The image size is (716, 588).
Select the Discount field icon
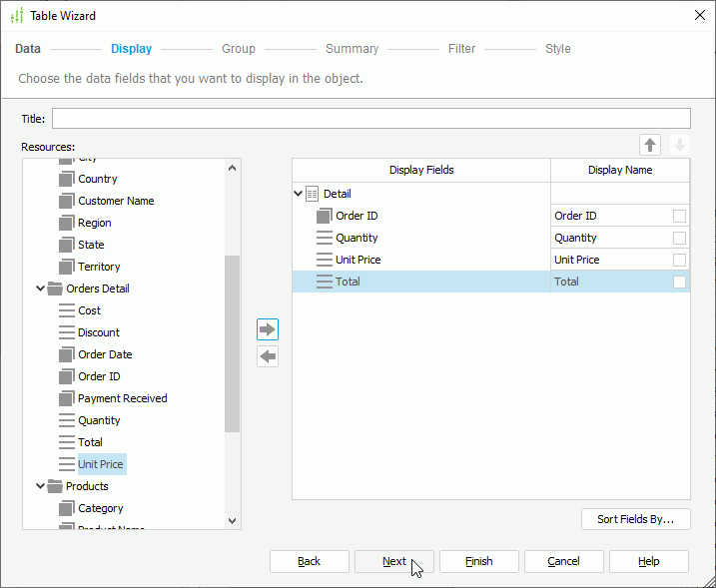pyautogui.click(x=67, y=332)
